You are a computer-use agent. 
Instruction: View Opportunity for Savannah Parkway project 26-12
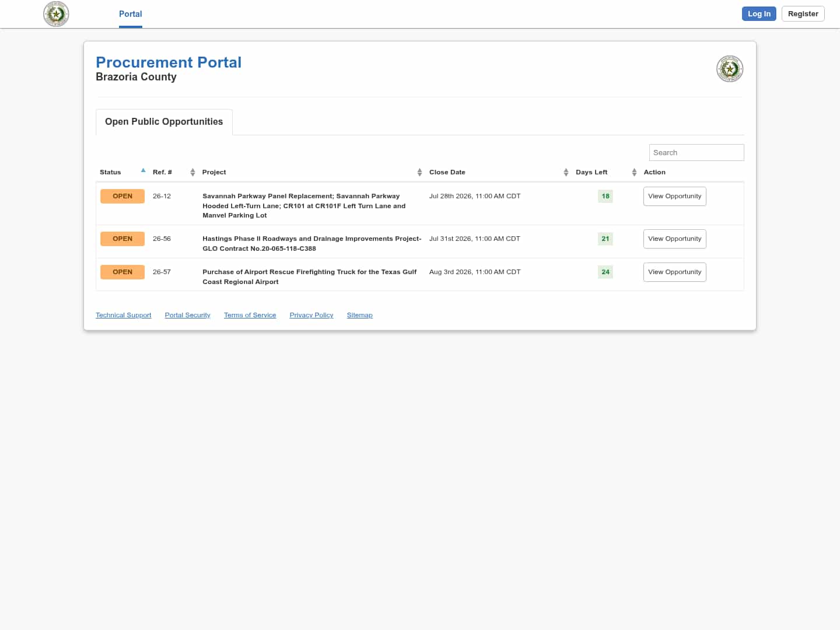tap(674, 196)
